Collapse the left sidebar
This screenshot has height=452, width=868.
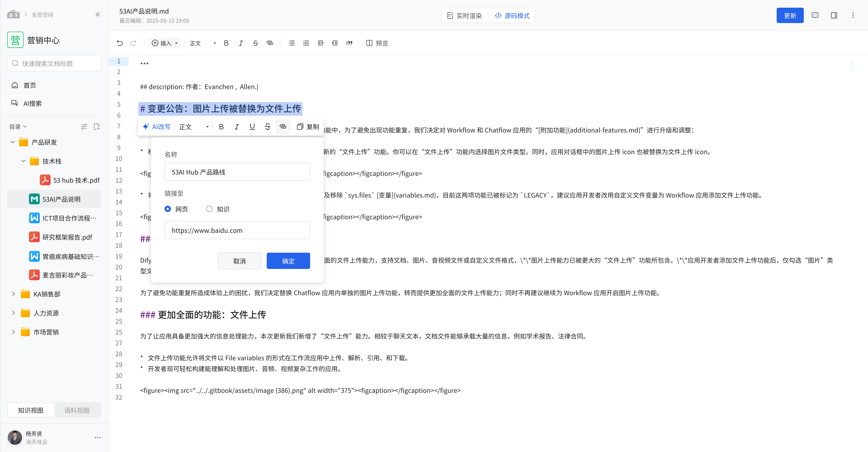[98, 14]
